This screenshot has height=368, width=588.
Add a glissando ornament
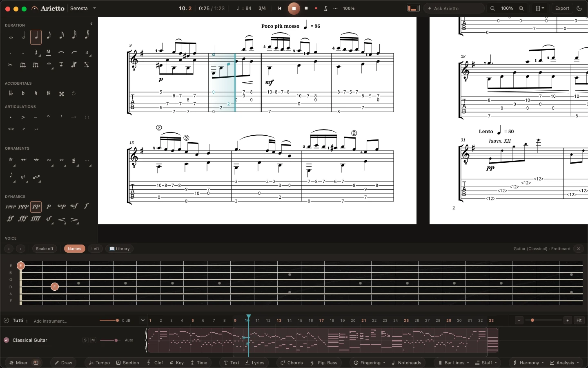click(x=23, y=177)
